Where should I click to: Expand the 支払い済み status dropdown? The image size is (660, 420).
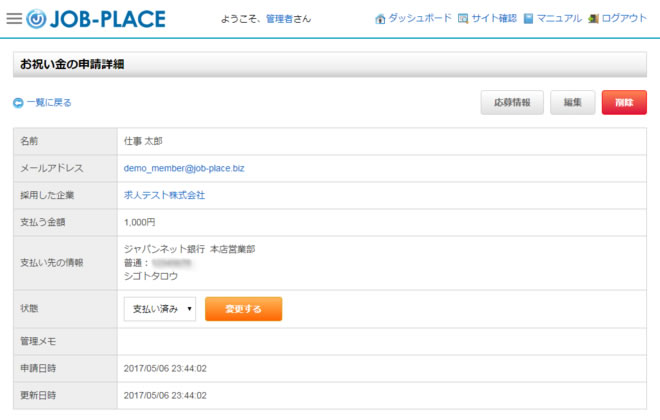tap(160, 309)
